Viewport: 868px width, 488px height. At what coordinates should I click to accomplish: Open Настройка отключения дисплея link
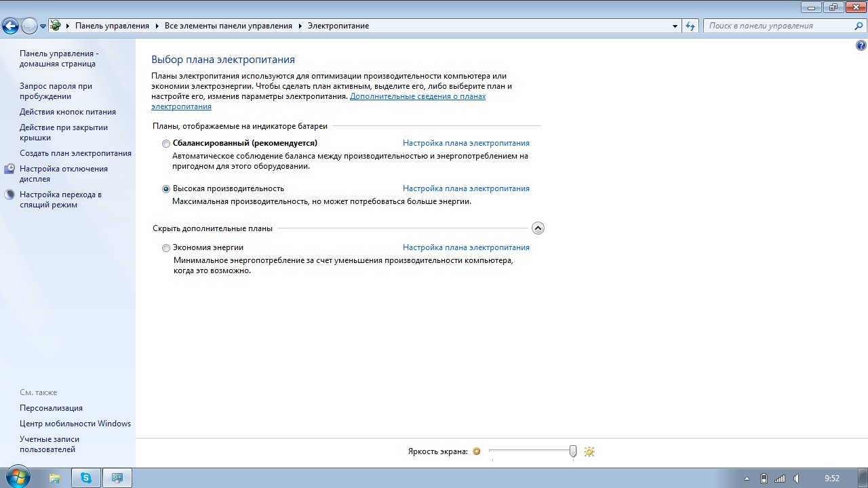[x=64, y=174]
